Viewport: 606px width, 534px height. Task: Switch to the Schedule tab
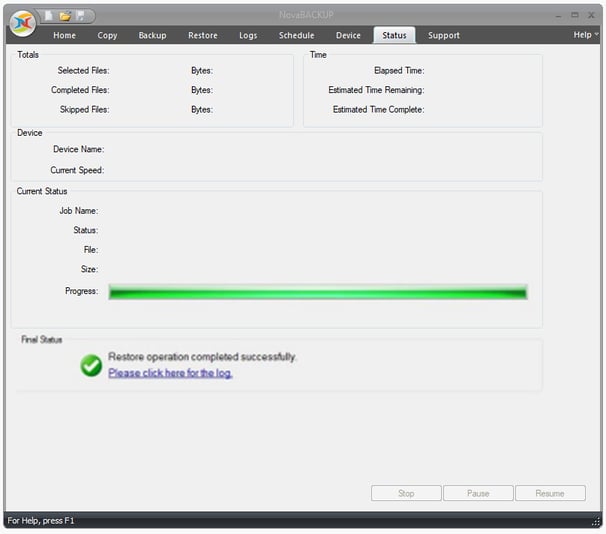pos(296,35)
